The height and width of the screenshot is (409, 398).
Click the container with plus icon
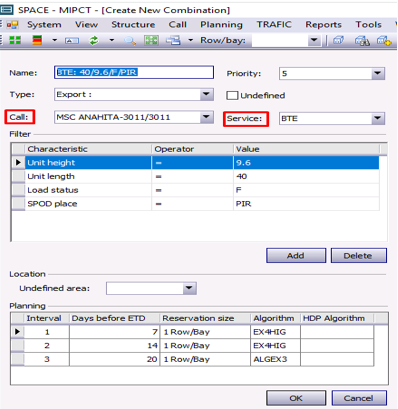[383, 41]
